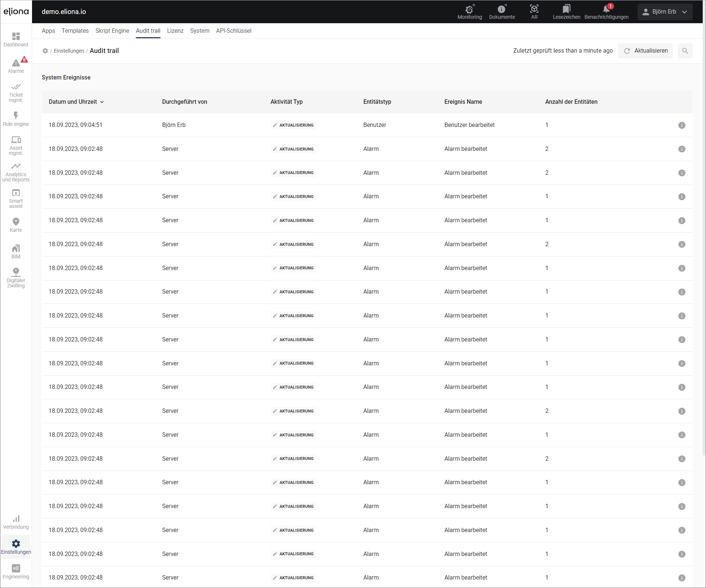Expand the Björn Erb user menu
The image size is (706, 588).
tap(665, 12)
